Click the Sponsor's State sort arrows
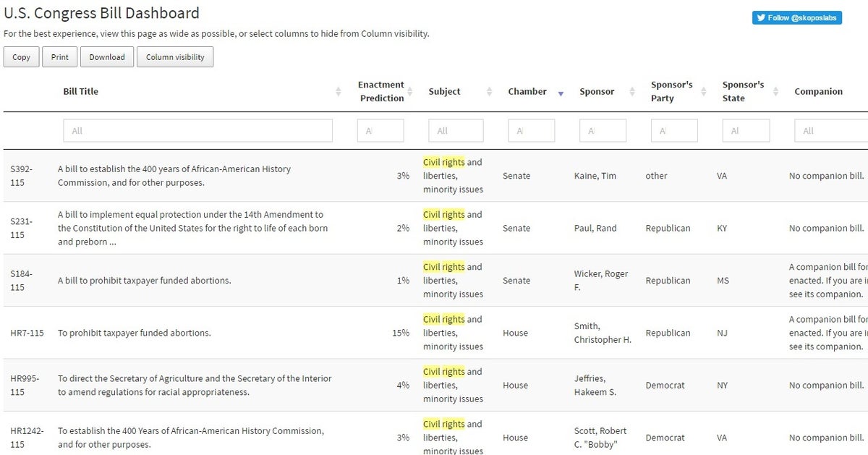868x455 pixels. click(775, 92)
